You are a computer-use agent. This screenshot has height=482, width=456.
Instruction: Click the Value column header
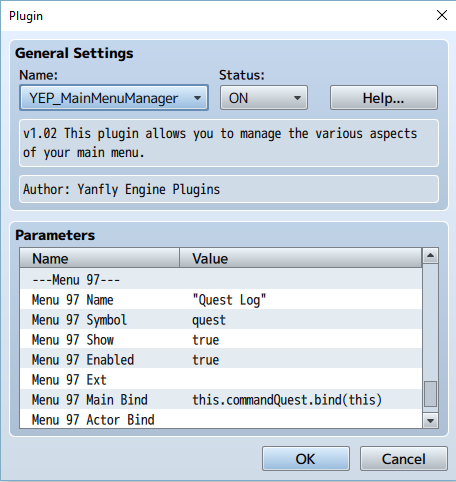pyautogui.click(x=301, y=258)
